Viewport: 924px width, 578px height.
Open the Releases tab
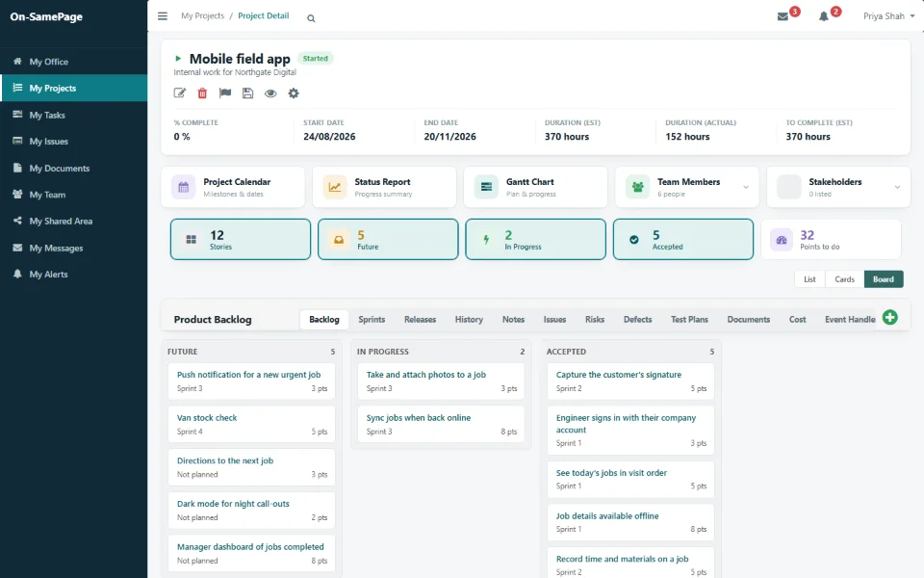pos(421,319)
